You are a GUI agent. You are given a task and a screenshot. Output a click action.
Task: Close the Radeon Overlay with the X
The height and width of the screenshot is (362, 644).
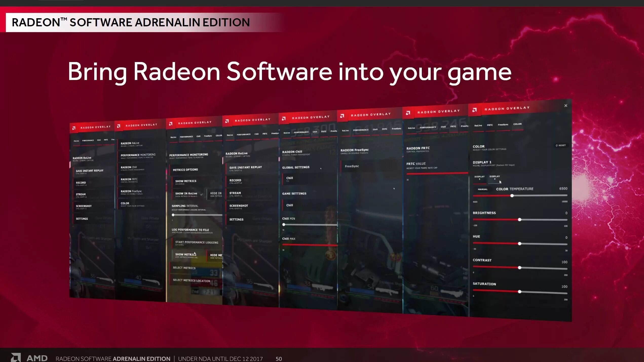566,106
